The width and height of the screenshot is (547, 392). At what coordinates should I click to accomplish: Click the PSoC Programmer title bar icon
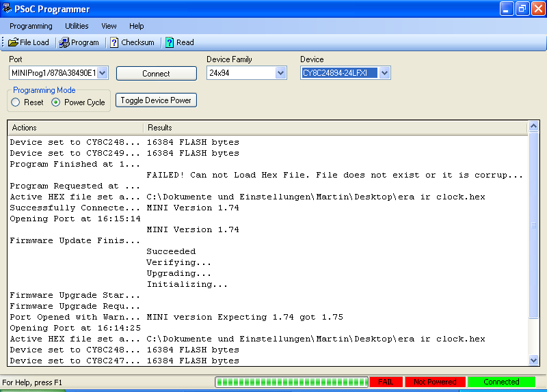[8, 10]
